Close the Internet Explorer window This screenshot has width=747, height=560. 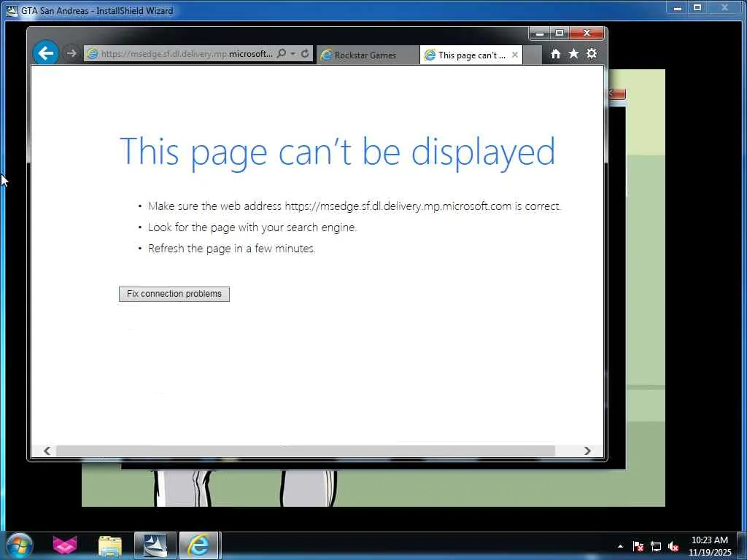587,33
